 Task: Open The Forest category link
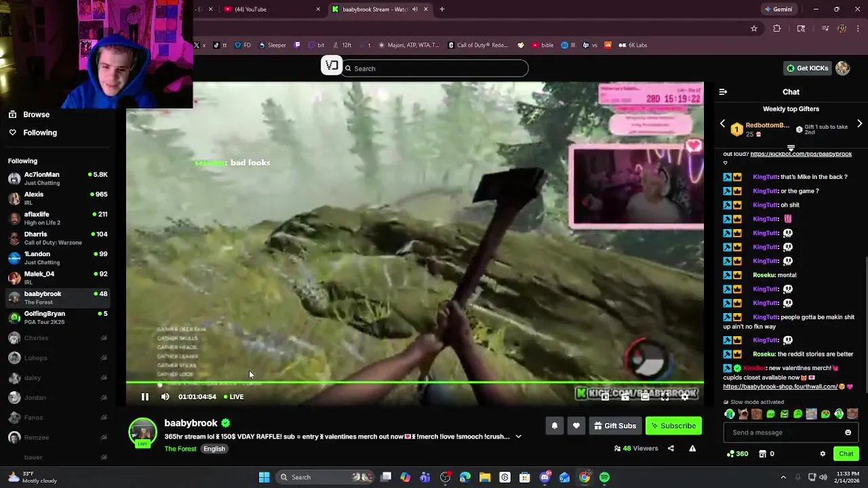(x=180, y=449)
